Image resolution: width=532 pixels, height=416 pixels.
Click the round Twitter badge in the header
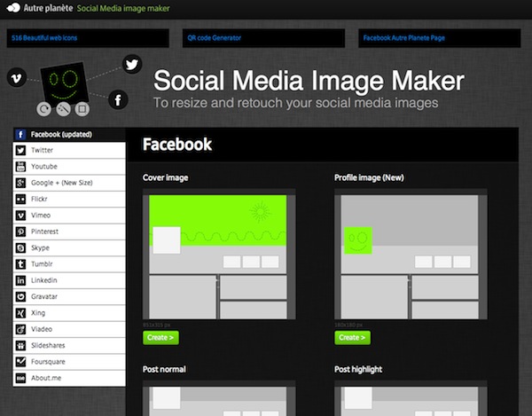[x=132, y=64]
